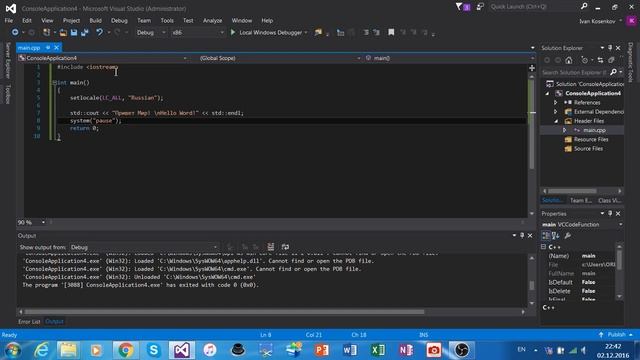This screenshot has width=640, height=360.
Task: Toggle word wrap icon in Output toolbar
Action: (x=285, y=247)
